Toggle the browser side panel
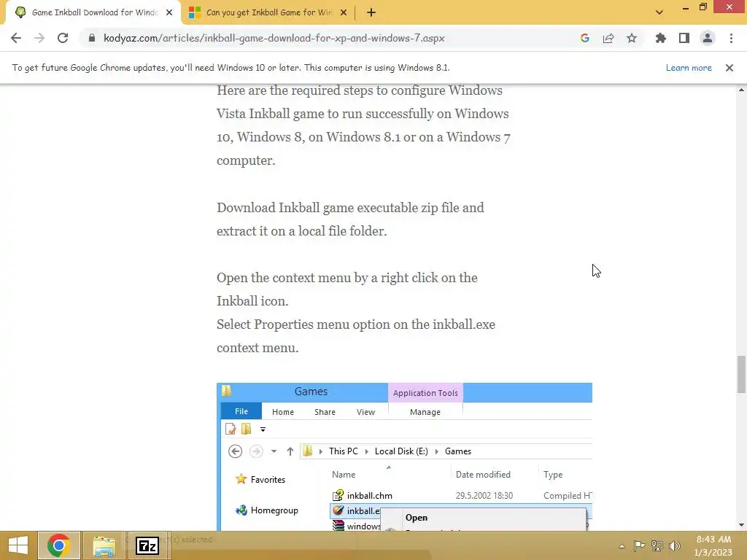This screenshot has width=747, height=560. click(x=684, y=38)
